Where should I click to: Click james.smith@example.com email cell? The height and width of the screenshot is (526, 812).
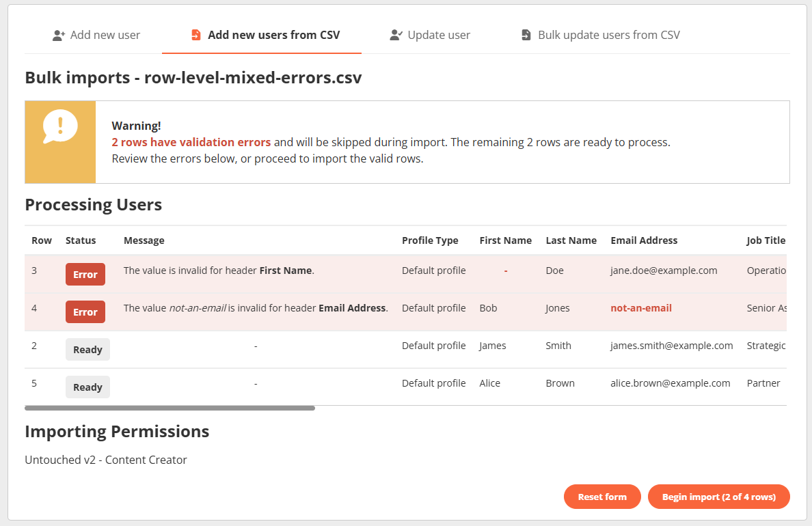tap(672, 346)
